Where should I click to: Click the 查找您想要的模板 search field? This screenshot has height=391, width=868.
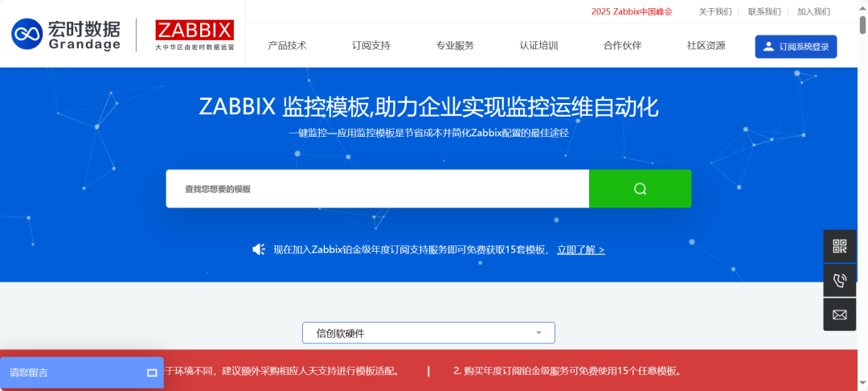(x=378, y=189)
